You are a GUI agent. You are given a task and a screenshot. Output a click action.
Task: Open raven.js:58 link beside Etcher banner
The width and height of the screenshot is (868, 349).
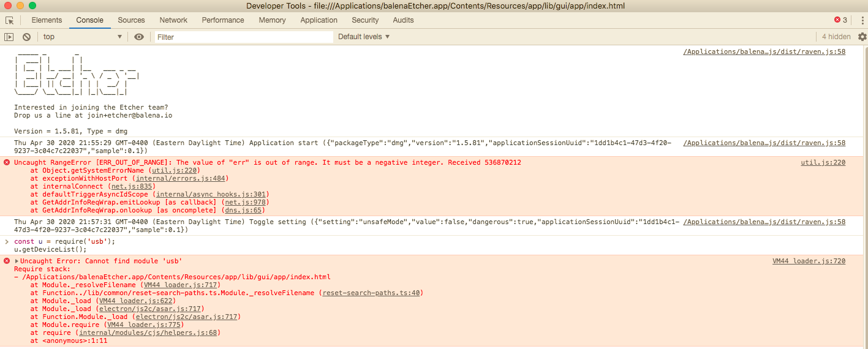764,52
